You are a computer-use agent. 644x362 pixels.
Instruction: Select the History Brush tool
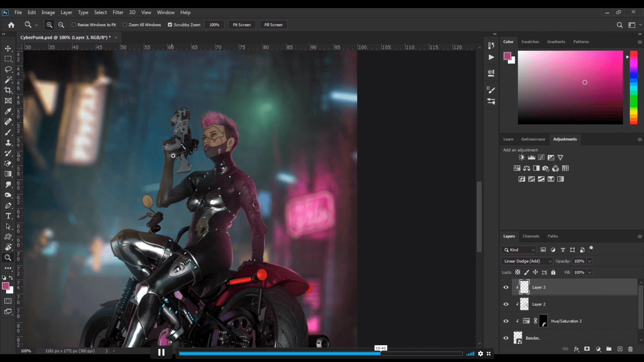click(8, 153)
